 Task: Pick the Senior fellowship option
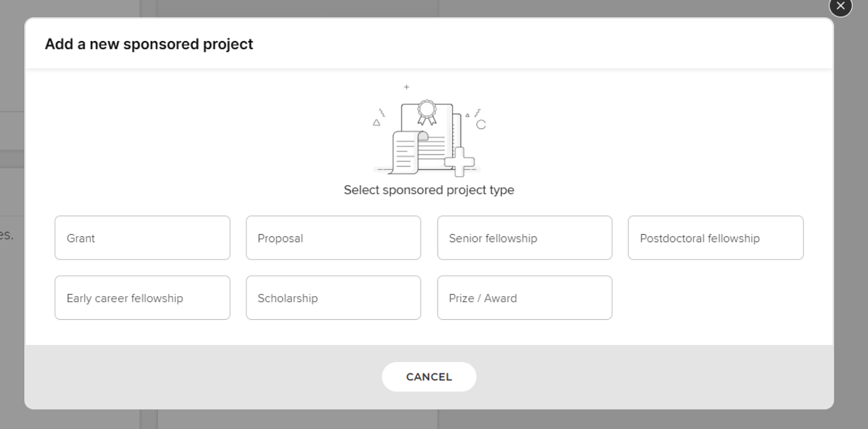[x=524, y=238]
